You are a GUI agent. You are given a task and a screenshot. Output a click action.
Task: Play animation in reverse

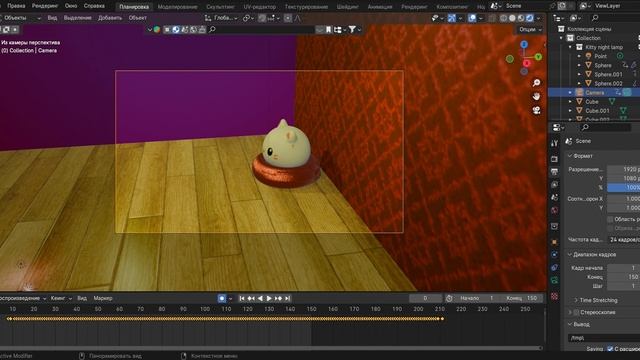260,298
